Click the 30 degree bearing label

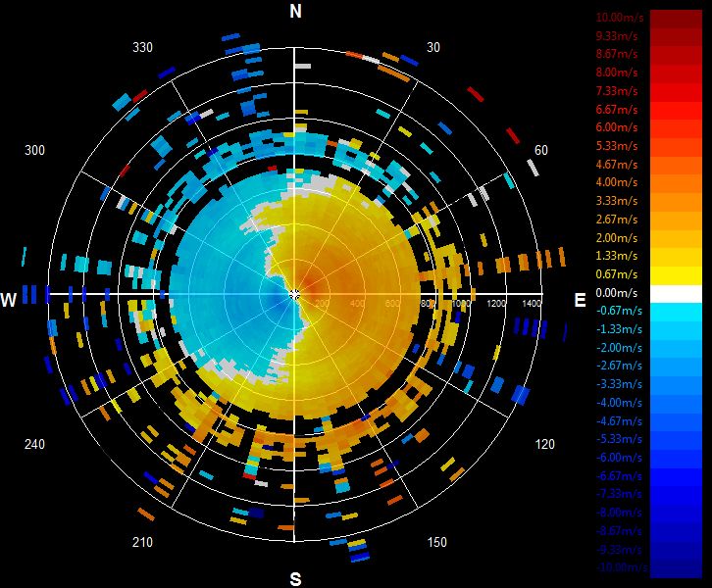pos(433,48)
